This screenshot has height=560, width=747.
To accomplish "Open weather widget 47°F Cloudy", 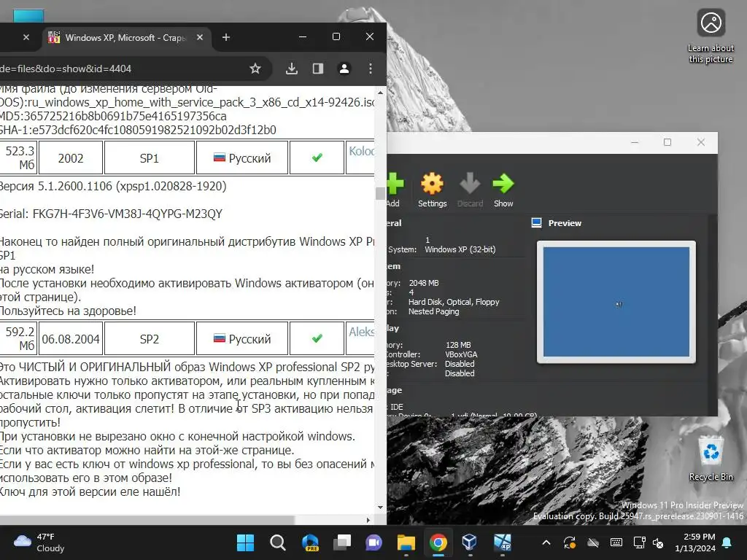I will click(x=39, y=542).
